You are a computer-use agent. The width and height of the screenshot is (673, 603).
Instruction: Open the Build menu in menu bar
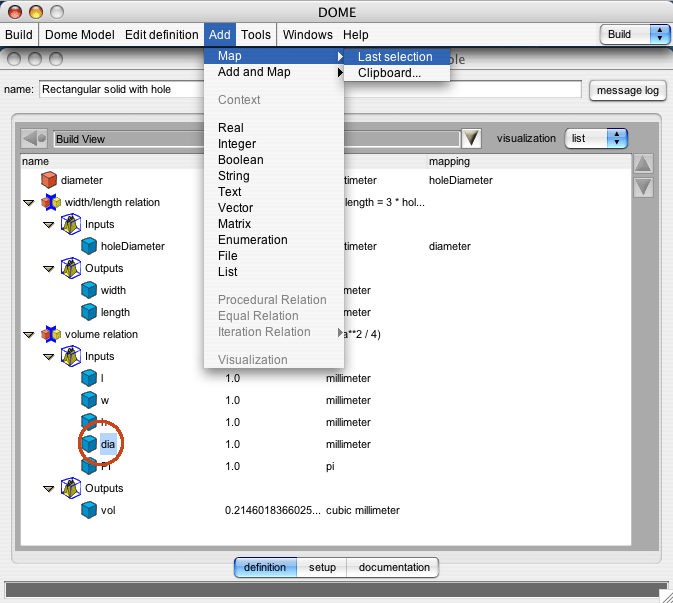(19, 34)
